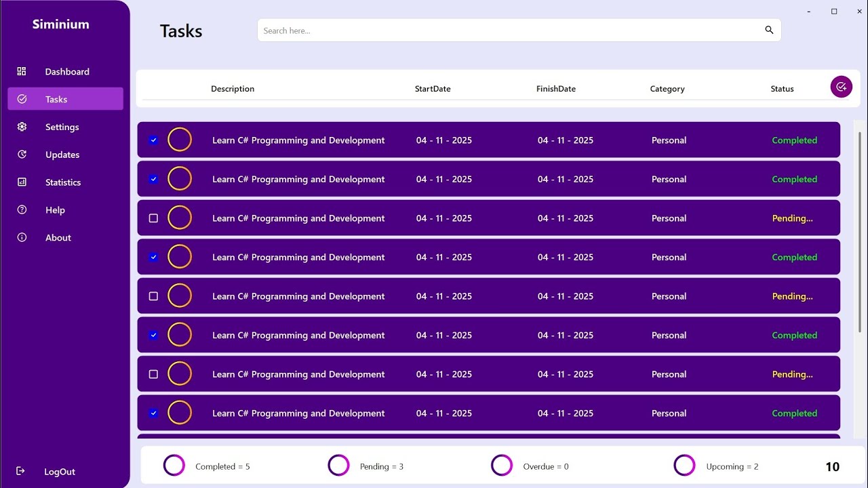Viewport: 868px width, 488px height.
Task: Click the ring icon beside Upcoming = 2
Action: (685, 466)
